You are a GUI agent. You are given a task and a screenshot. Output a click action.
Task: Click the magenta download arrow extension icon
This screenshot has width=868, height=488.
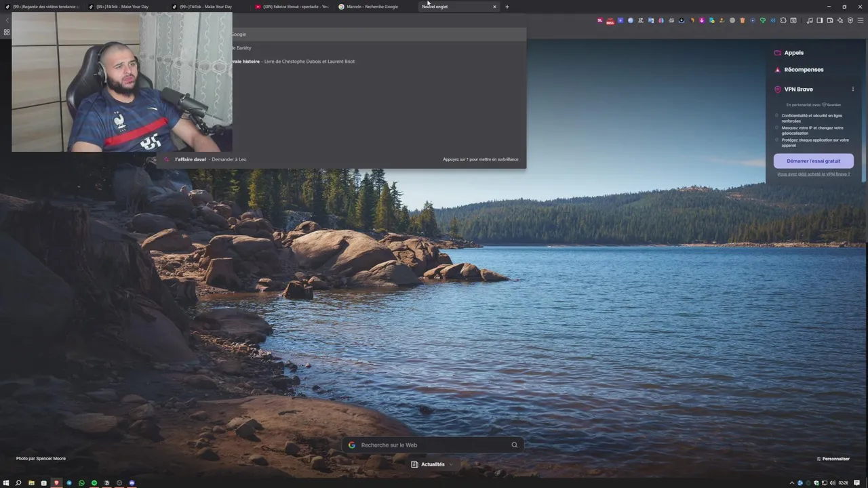pyautogui.click(x=702, y=20)
